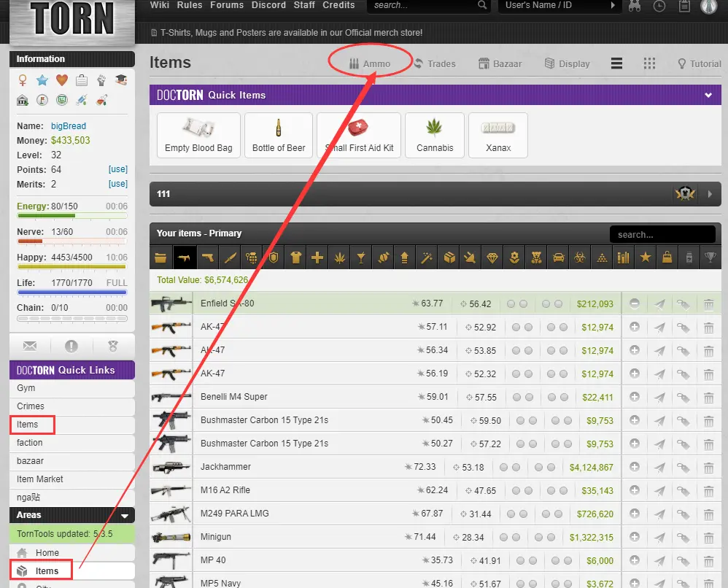
Task: Show the Cars category icon
Action: (x=559, y=258)
